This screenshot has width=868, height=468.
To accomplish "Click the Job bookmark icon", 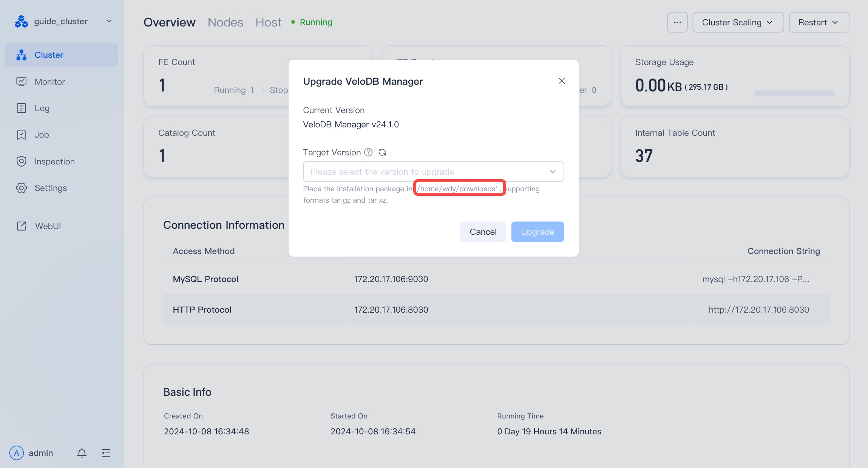I will coord(22,135).
